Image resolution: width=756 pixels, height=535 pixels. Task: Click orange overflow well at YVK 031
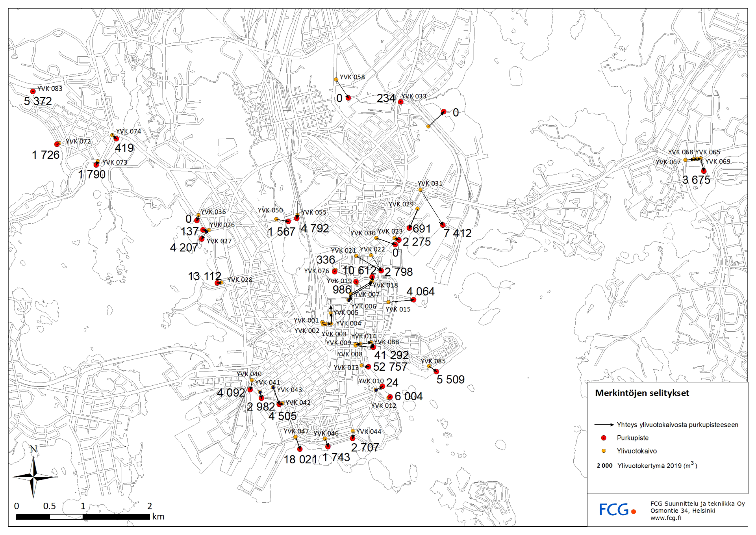(x=420, y=190)
